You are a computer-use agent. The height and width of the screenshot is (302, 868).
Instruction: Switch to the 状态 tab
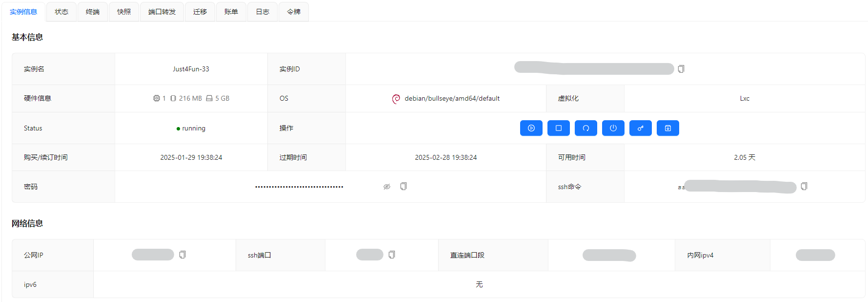coord(61,12)
